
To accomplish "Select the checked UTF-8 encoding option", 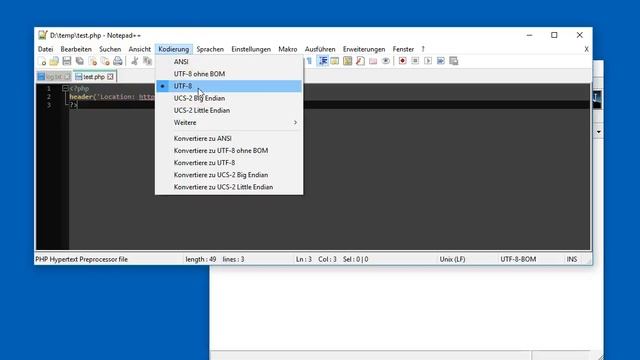I will click(x=229, y=86).
